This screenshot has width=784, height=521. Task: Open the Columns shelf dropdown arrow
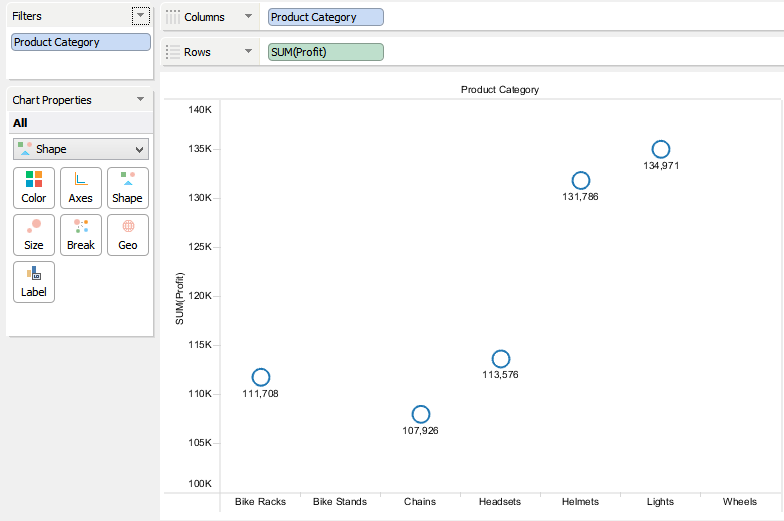(248, 17)
